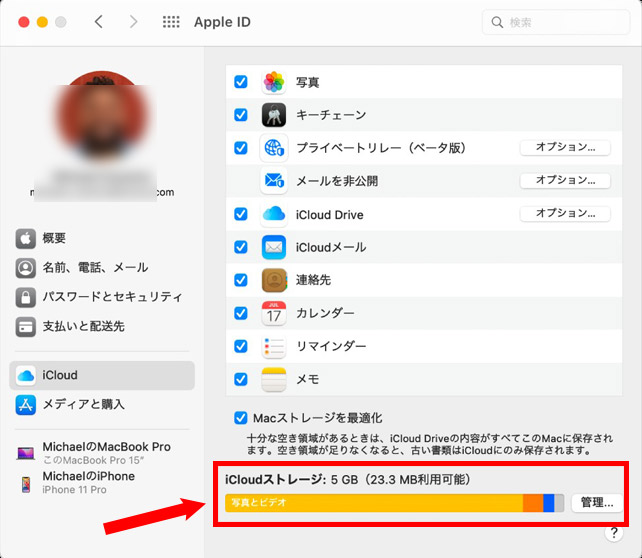Click the Private Relay globe icon
The width and height of the screenshot is (642, 558).
274,148
